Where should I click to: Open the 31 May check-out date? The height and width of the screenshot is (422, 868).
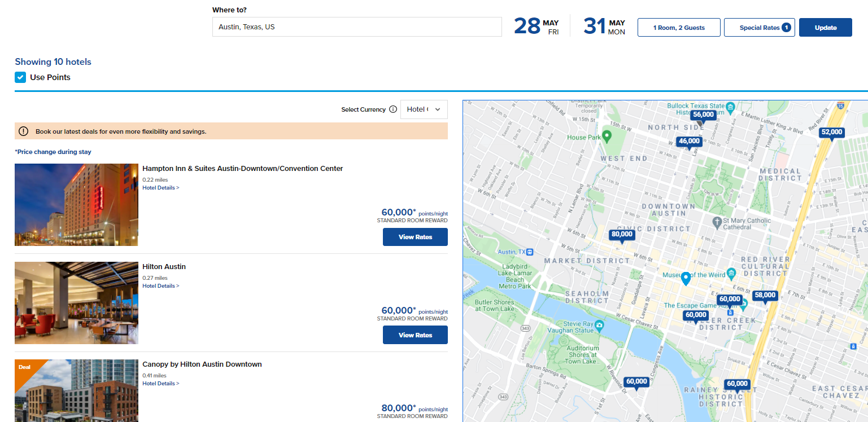604,27
